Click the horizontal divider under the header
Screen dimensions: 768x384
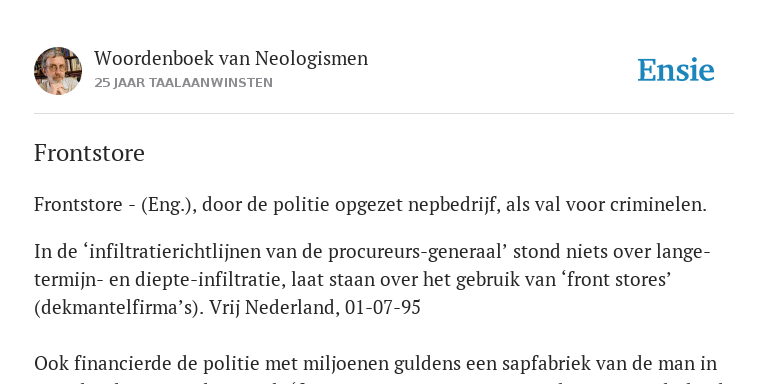[x=384, y=114]
